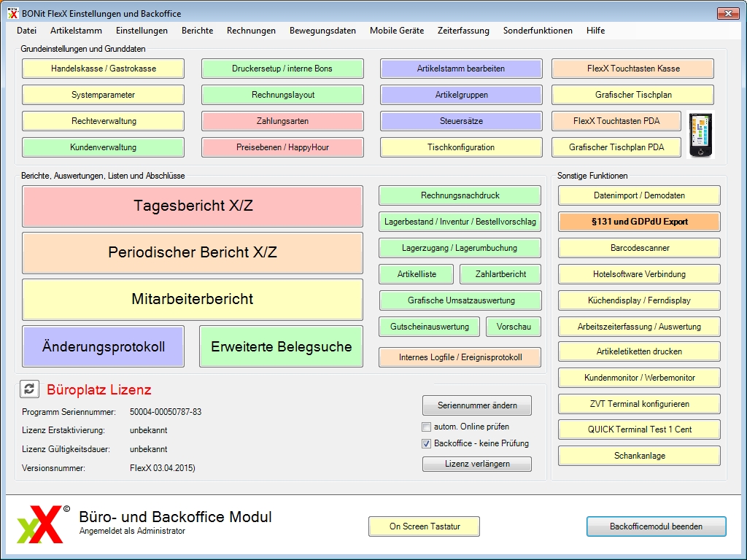The image size is (747, 560).
Task: Click the Zahlartbericht button
Action: [500, 274]
